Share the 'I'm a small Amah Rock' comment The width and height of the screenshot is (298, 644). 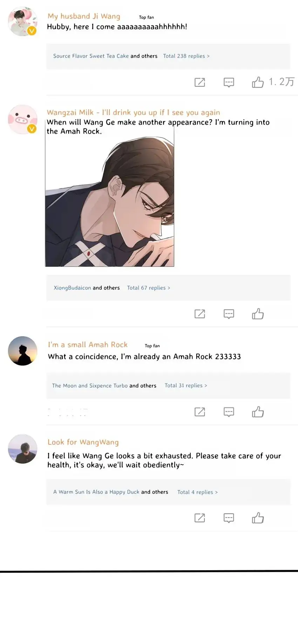point(199,412)
